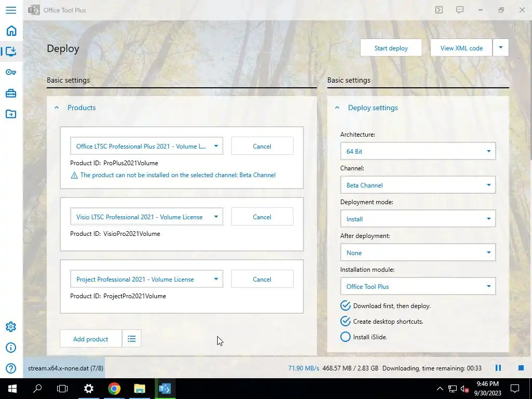
Task: Open the taskbar clock 9:46 PM
Action: pos(487,389)
